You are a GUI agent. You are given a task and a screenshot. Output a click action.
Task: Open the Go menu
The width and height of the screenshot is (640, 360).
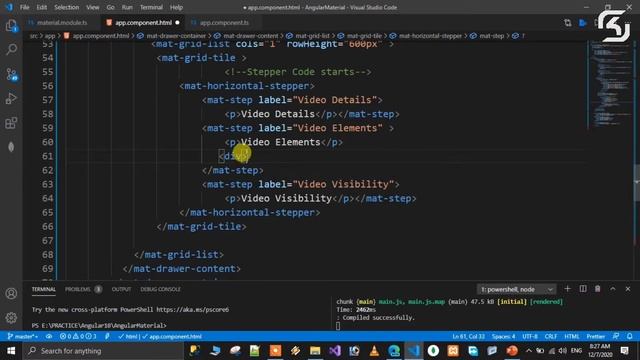coord(110,7)
